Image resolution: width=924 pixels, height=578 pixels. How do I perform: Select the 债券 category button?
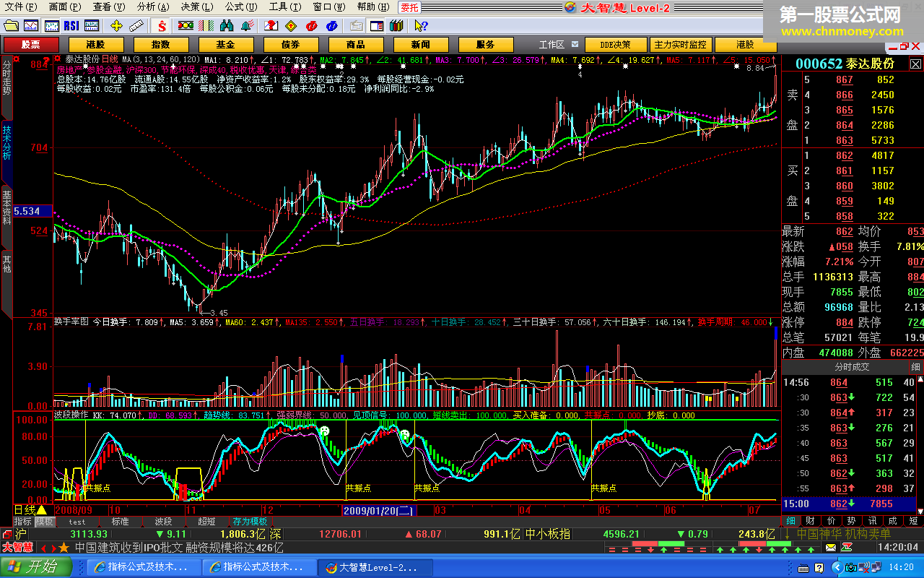[290, 44]
